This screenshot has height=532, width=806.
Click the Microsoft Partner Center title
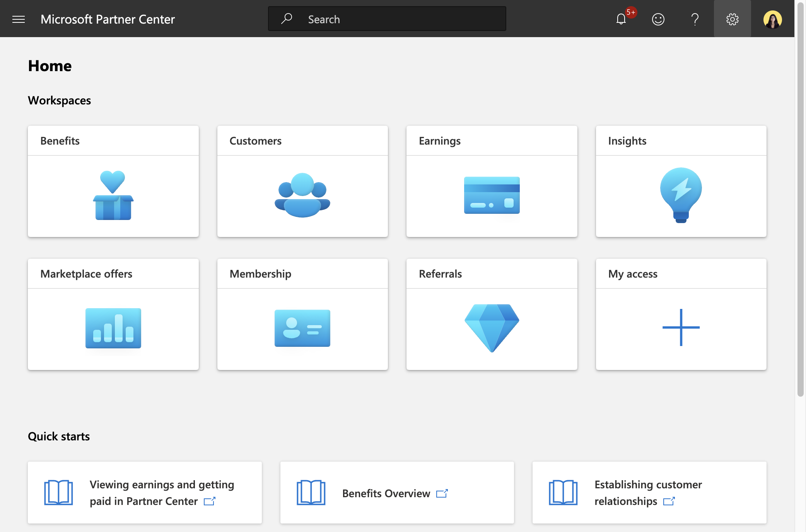coord(108,19)
